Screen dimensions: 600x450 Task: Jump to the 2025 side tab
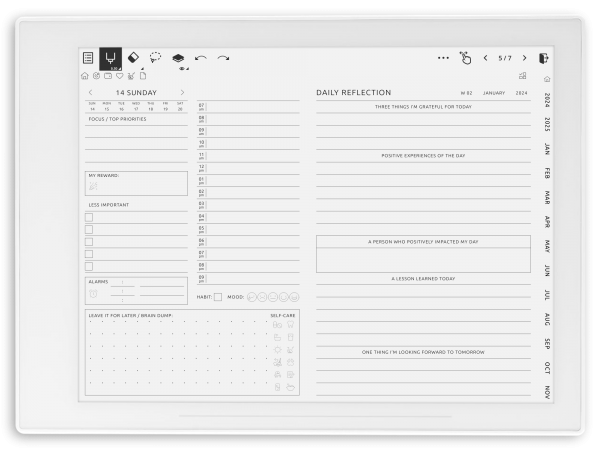click(547, 124)
